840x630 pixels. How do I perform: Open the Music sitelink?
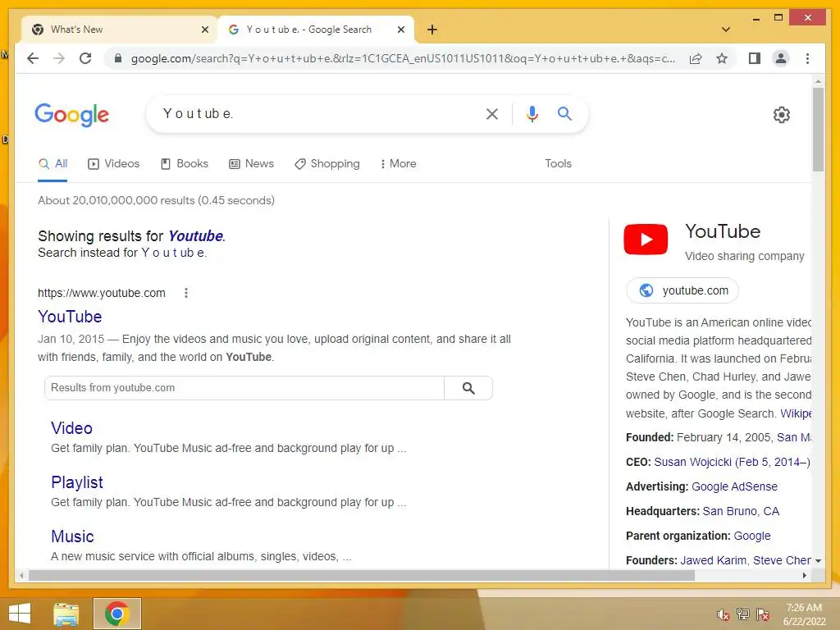(x=72, y=536)
